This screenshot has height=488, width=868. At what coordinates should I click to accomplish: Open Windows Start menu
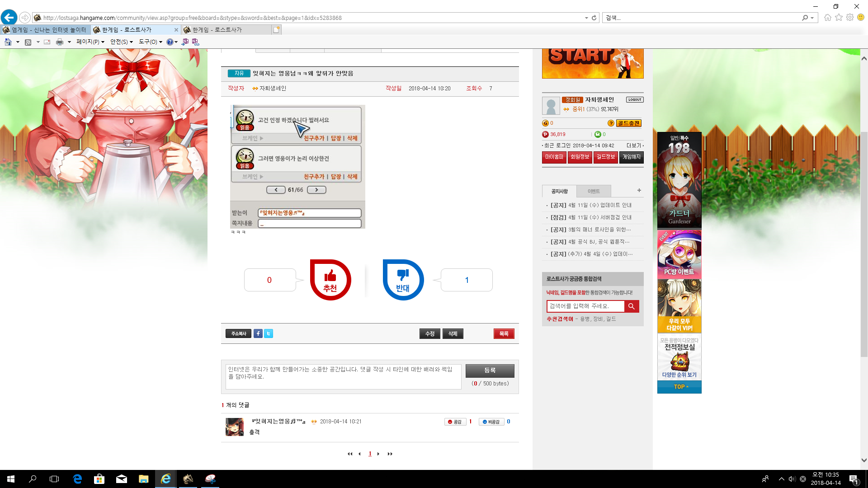(11, 479)
